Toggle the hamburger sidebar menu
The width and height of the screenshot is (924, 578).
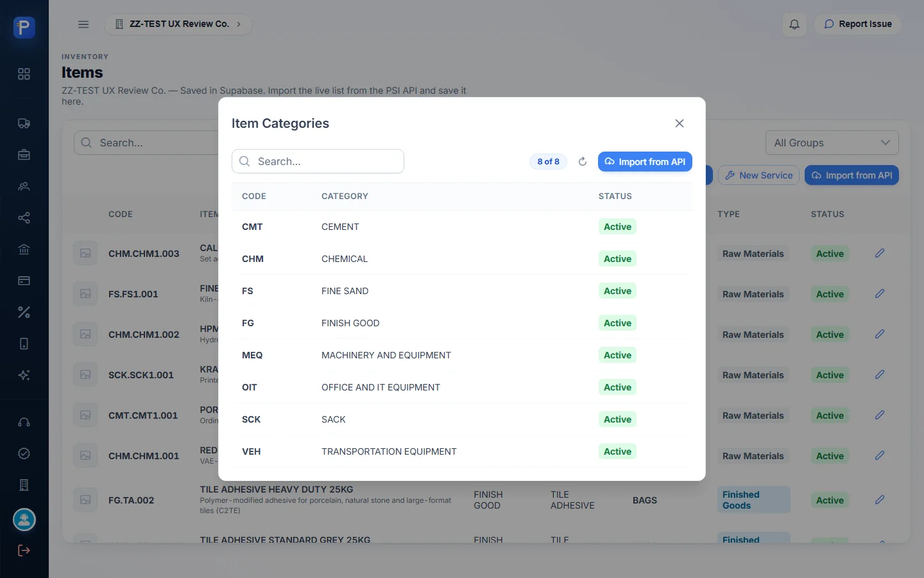point(83,24)
